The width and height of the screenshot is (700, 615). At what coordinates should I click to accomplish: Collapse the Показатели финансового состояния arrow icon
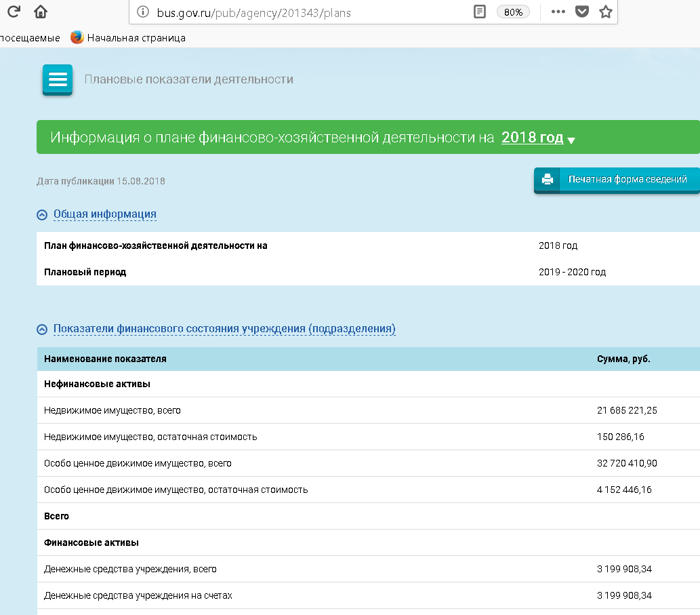coord(42,329)
